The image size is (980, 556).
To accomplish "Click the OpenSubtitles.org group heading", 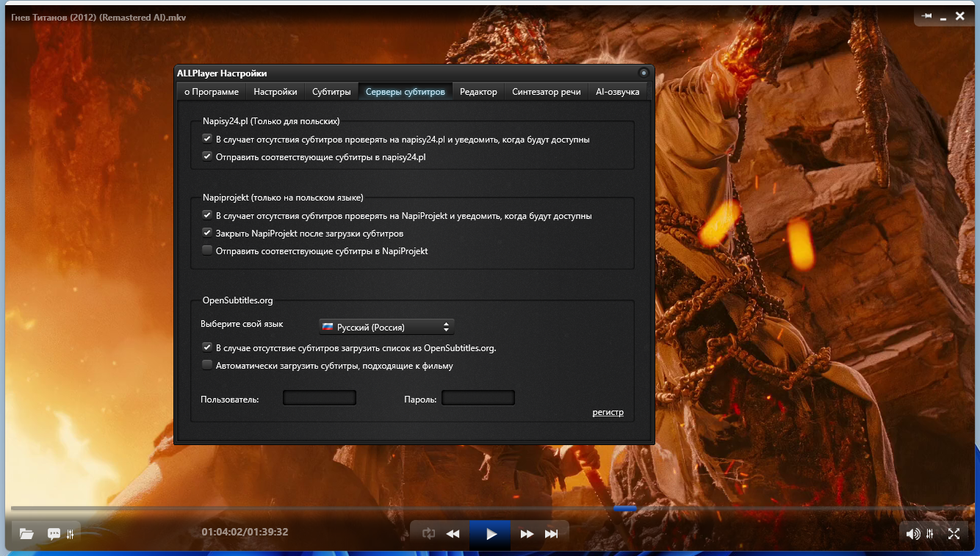I will coord(238,300).
